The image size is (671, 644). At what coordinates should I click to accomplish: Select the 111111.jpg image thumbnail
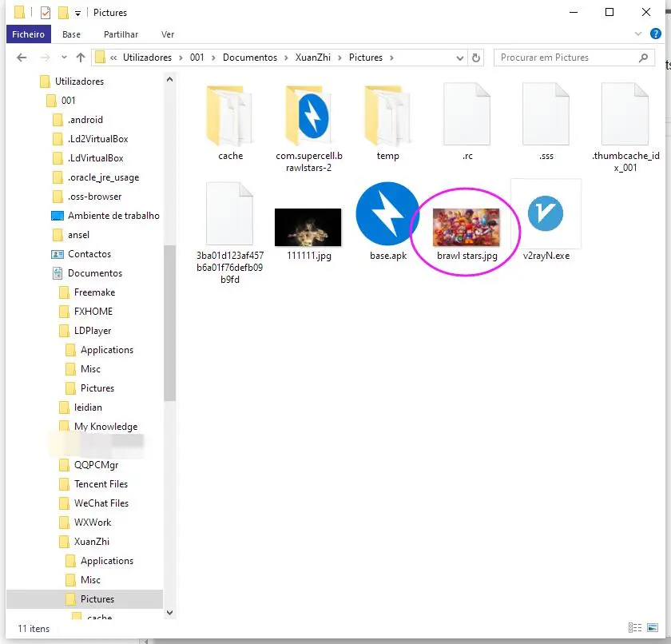point(308,226)
